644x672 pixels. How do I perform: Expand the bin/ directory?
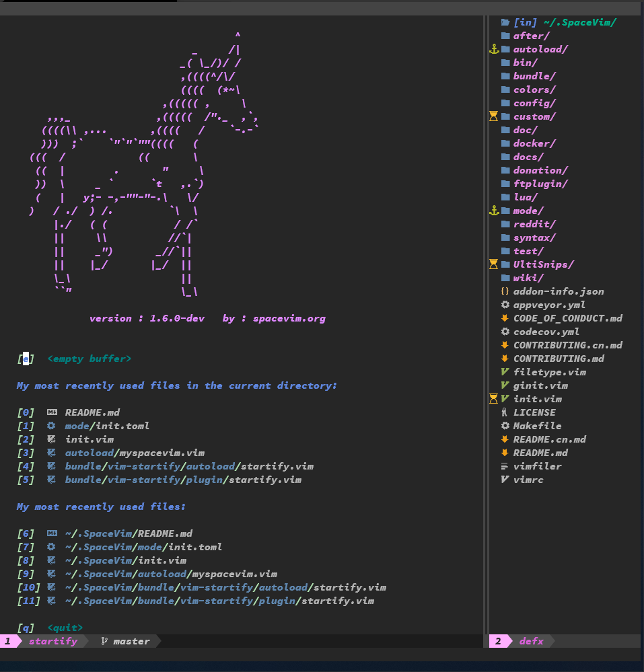[526, 63]
